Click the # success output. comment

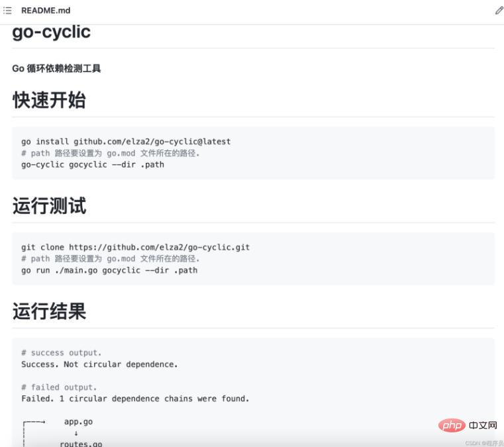[x=62, y=353]
